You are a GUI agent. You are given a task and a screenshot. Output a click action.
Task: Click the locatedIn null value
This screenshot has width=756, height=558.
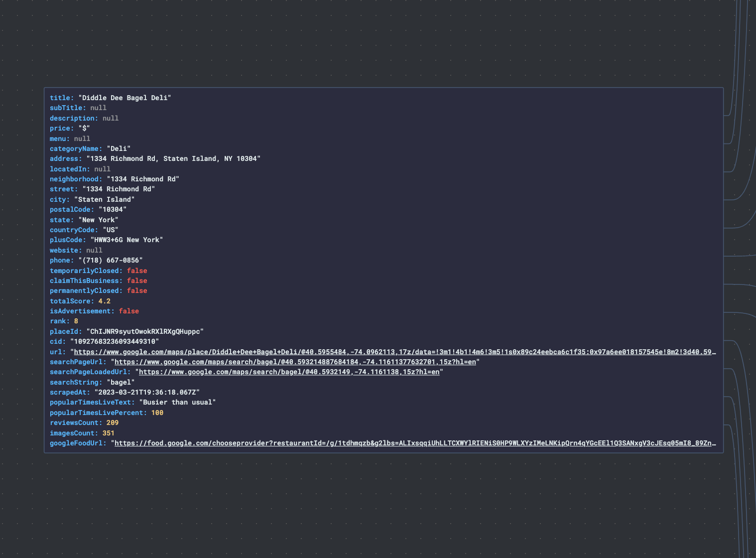click(102, 169)
